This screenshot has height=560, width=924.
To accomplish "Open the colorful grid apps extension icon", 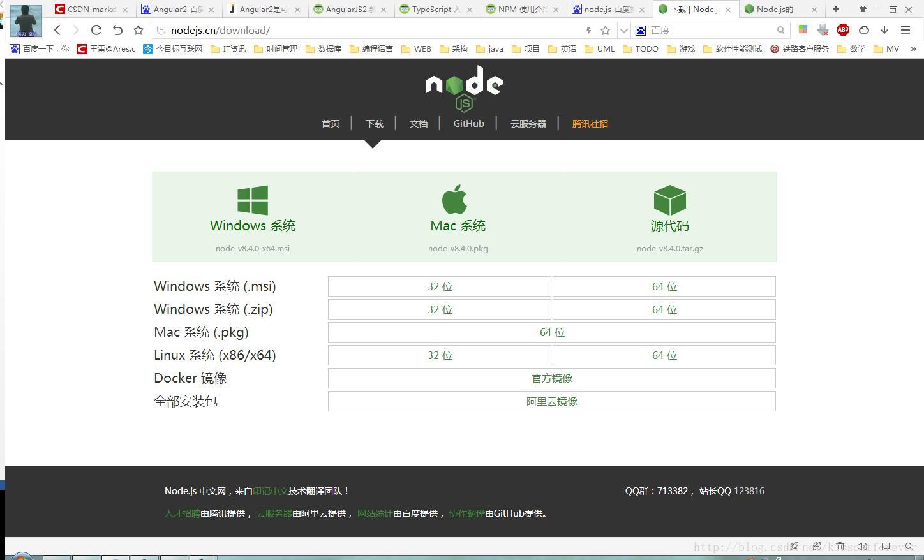I will pos(803,30).
